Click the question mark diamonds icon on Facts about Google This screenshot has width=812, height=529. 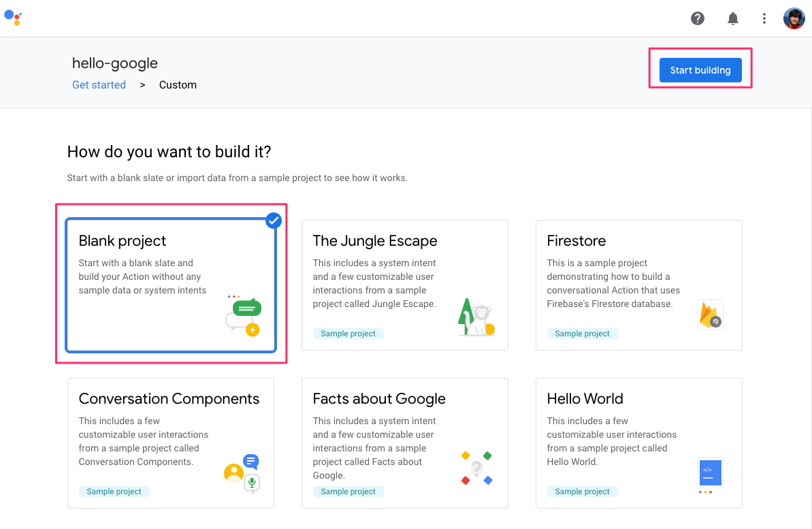476,468
